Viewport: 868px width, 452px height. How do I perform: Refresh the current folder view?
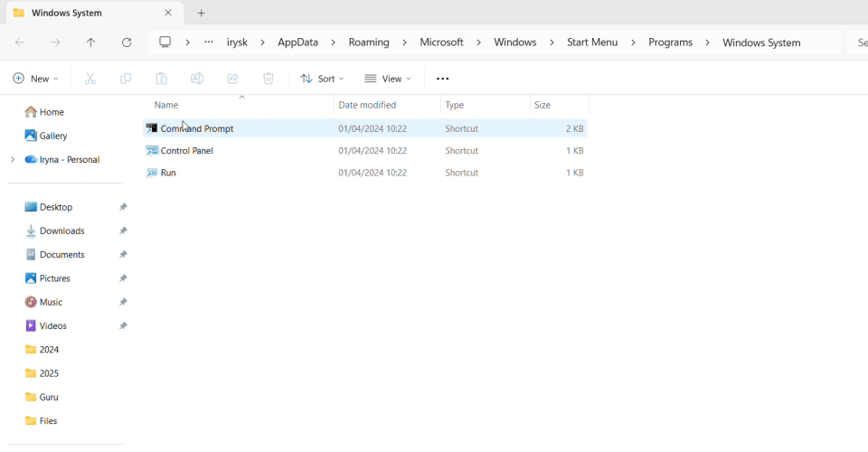[x=127, y=42]
